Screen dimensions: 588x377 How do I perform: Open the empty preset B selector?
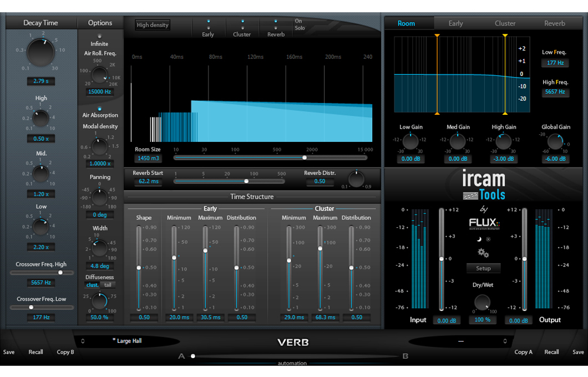460,341
